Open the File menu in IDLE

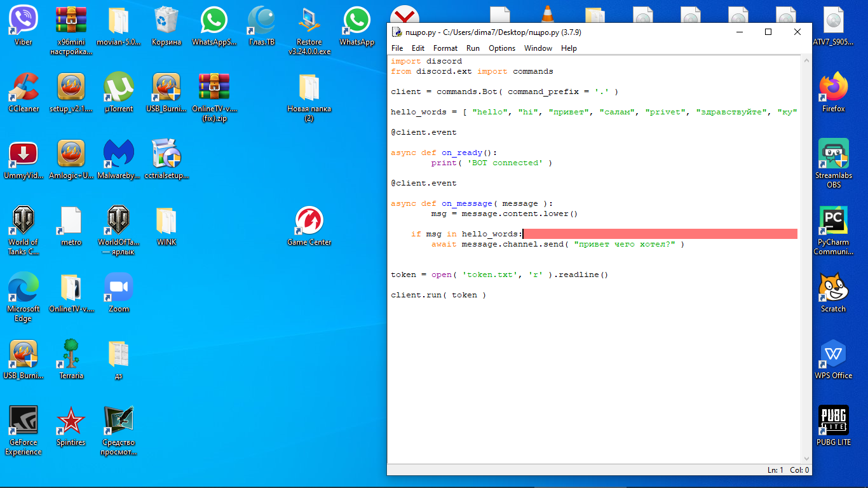(397, 48)
